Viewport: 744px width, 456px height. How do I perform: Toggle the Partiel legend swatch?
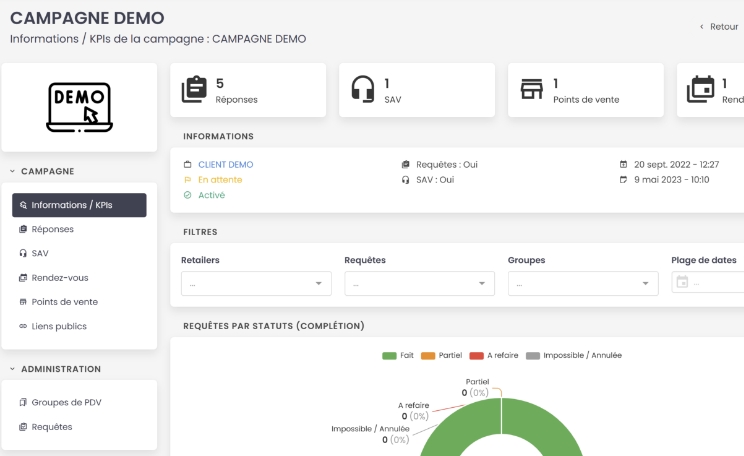[x=428, y=356]
